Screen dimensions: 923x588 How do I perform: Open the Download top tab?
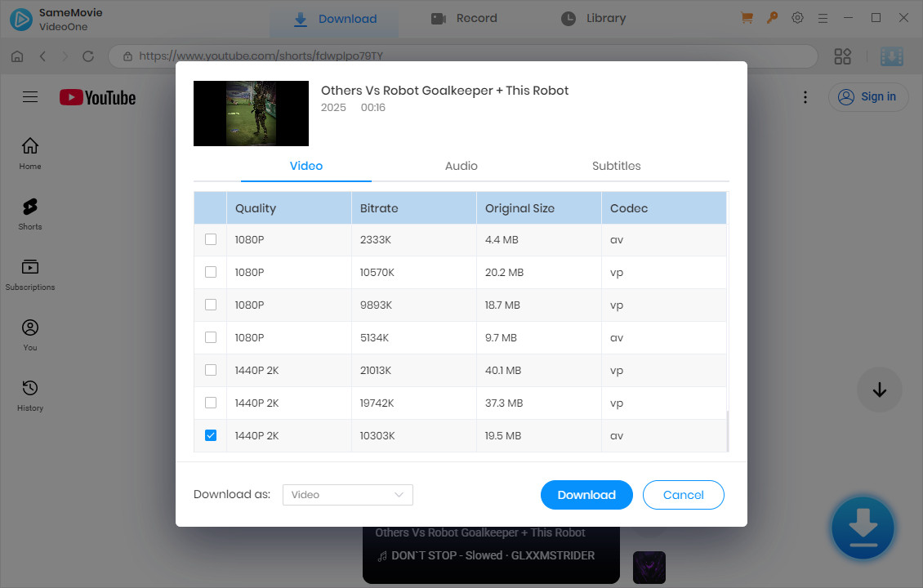[335, 19]
